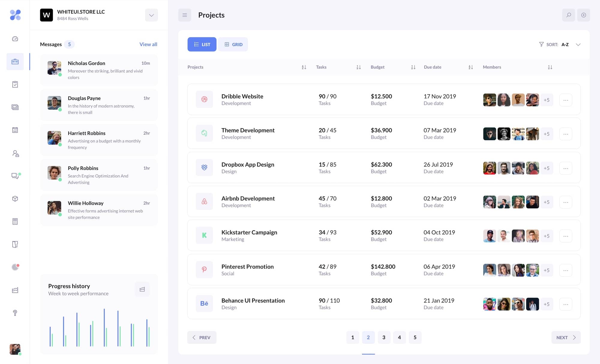Select page 4 in pagination
The width and height of the screenshot is (600, 364).
click(x=399, y=337)
